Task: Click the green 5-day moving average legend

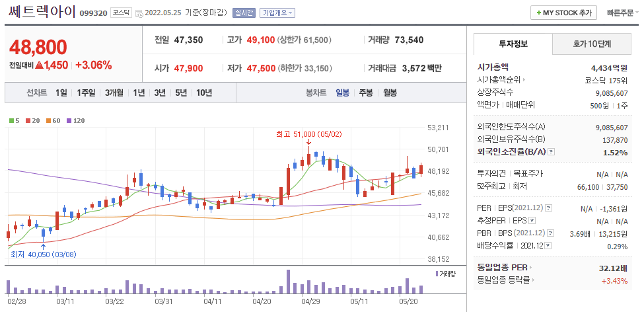Action: pos(15,121)
